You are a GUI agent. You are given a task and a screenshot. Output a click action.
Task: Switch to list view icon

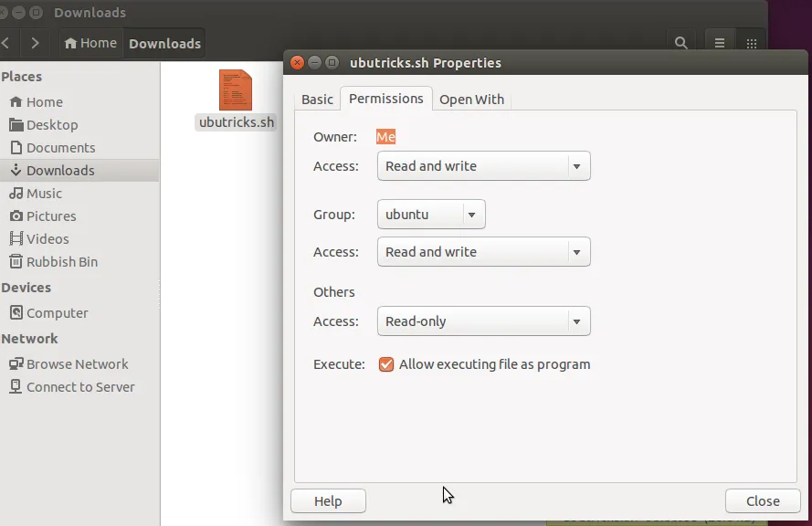tap(720, 43)
